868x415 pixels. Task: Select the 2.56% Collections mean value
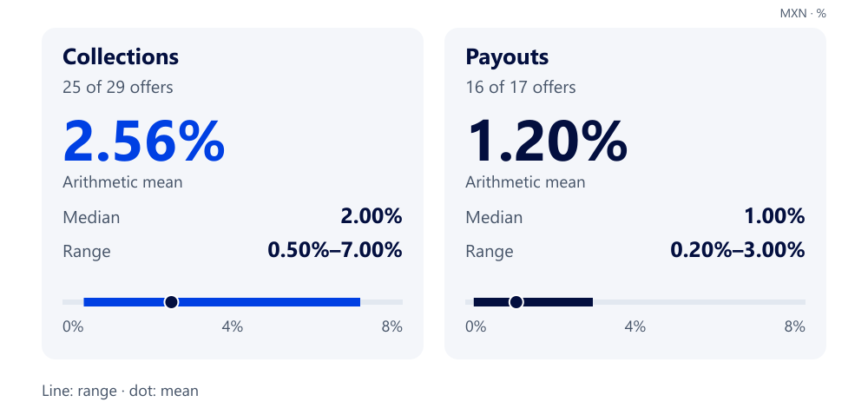144,142
